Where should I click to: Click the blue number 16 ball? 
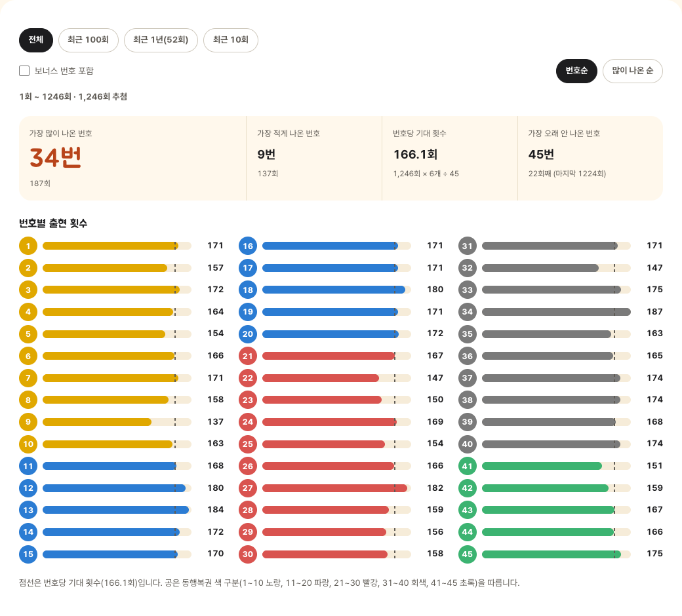[248, 246]
